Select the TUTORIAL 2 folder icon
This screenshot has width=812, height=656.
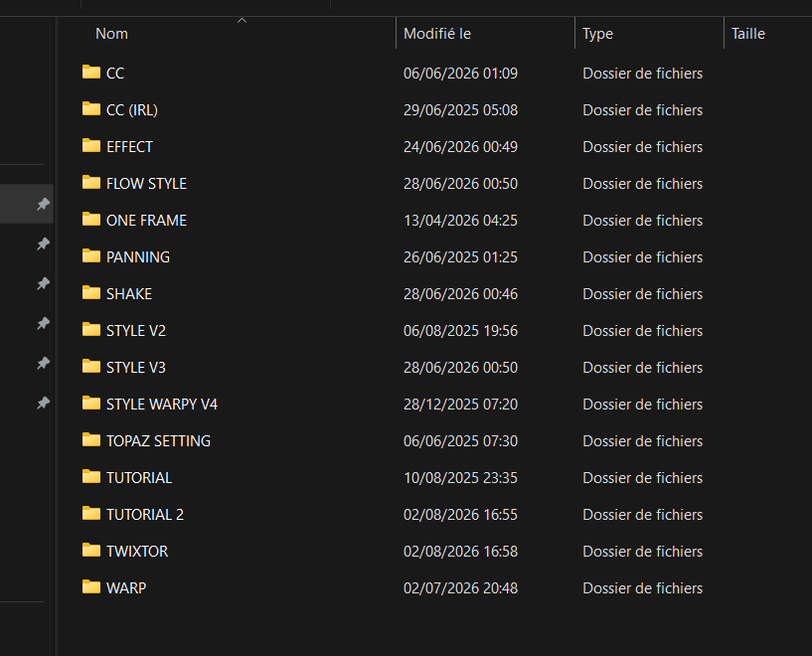91,513
